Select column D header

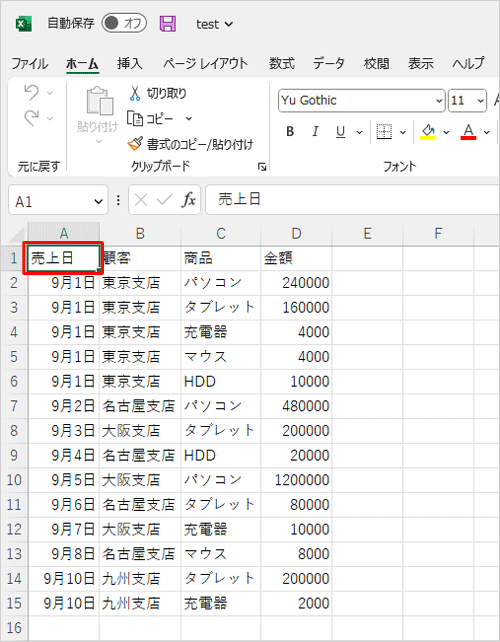click(x=296, y=234)
